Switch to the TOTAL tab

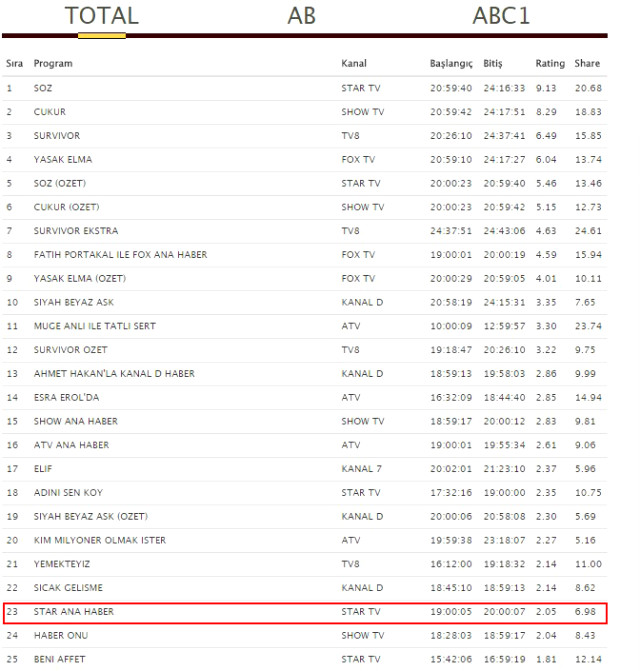pos(102,16)
